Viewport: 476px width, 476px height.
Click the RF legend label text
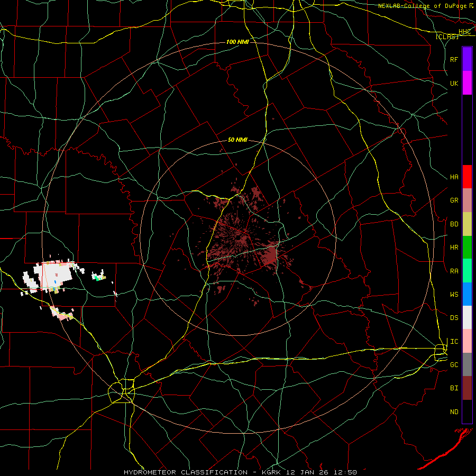point(454,59)
